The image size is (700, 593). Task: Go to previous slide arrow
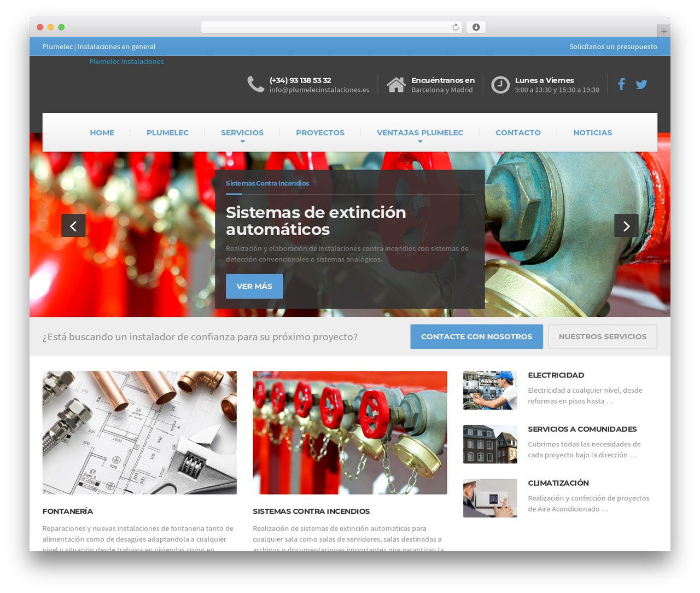click(73, 225)
